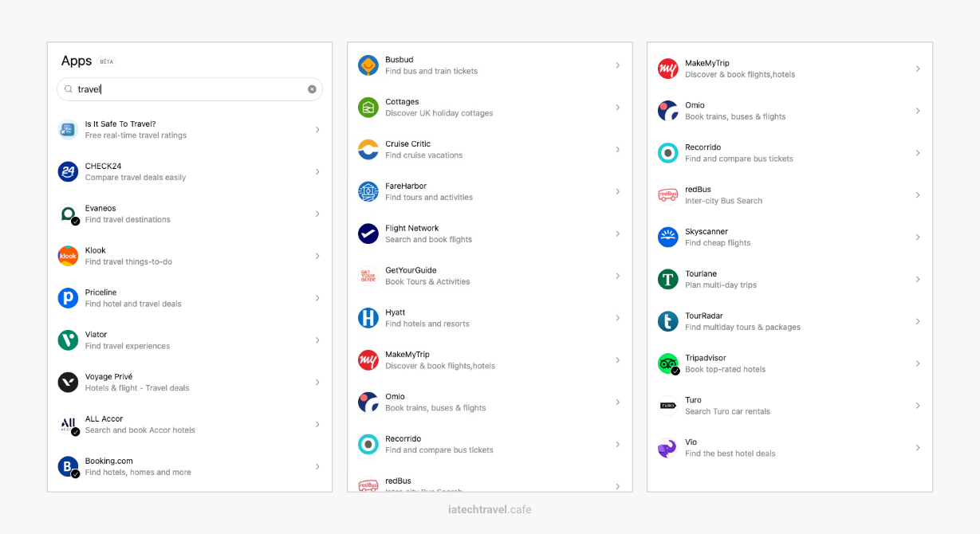Click the 'Is It Safe To Travel?' title
This screenshot has height=534, width=980.
[120, 124]
